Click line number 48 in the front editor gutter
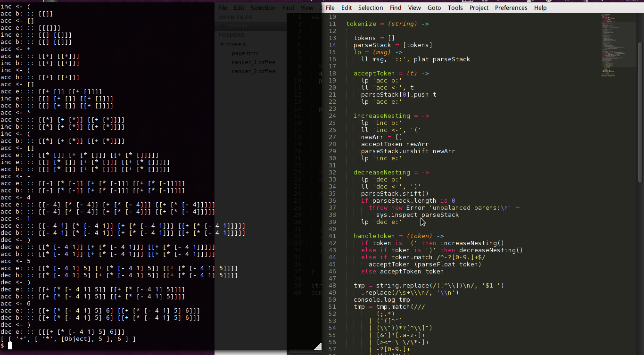The image size is (644, 355). point(333,286)
